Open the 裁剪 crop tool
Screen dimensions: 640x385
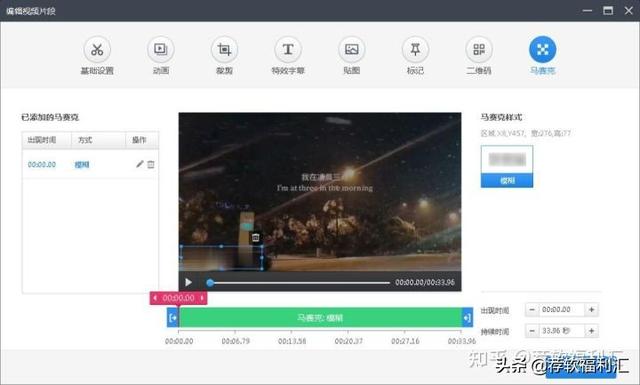click(224, 50)
